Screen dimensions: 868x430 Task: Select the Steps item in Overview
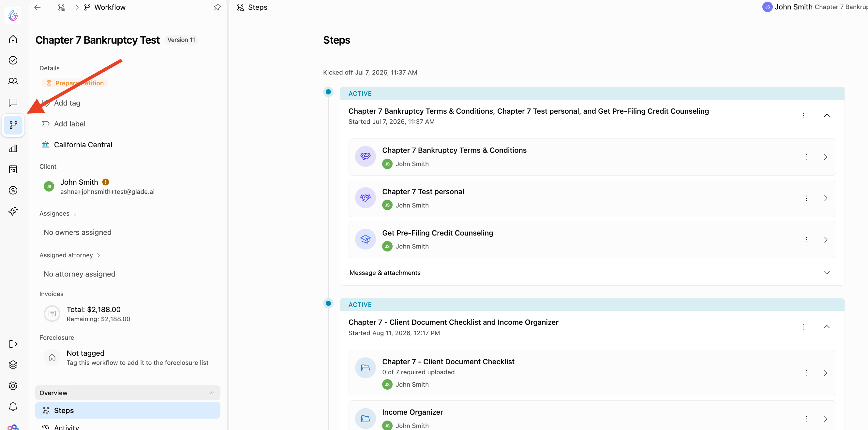128,410
